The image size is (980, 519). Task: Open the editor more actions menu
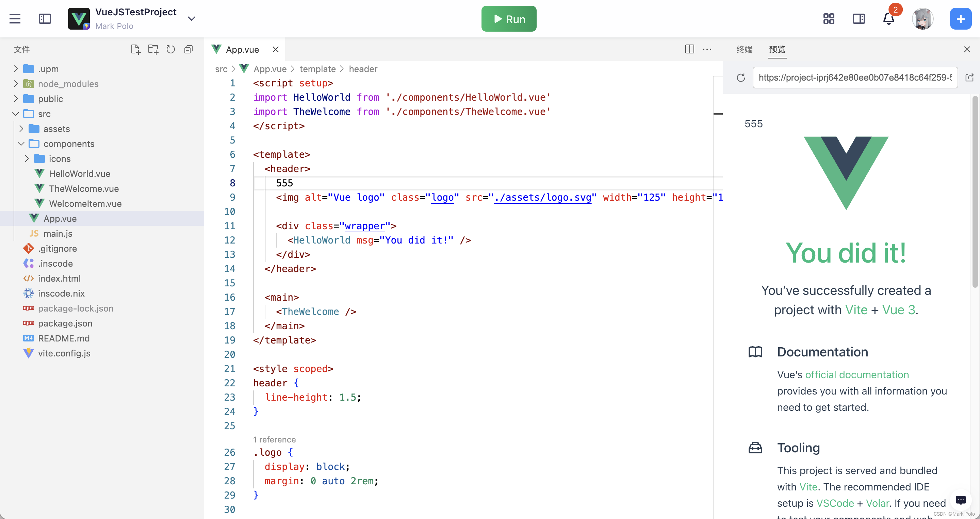pos(707,49)
